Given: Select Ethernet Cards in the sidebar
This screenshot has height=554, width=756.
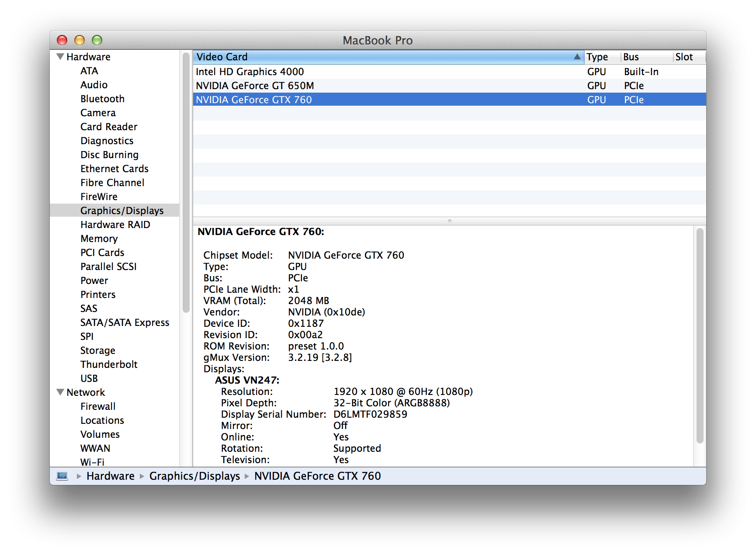Looking at the screenshot, I should pos(114,169).
